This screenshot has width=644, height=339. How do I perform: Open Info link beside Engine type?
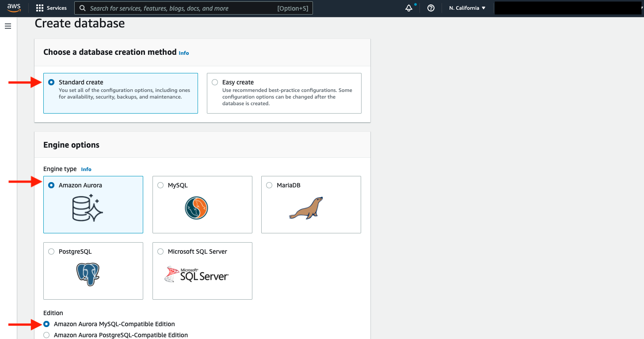[x=86, y=169]
